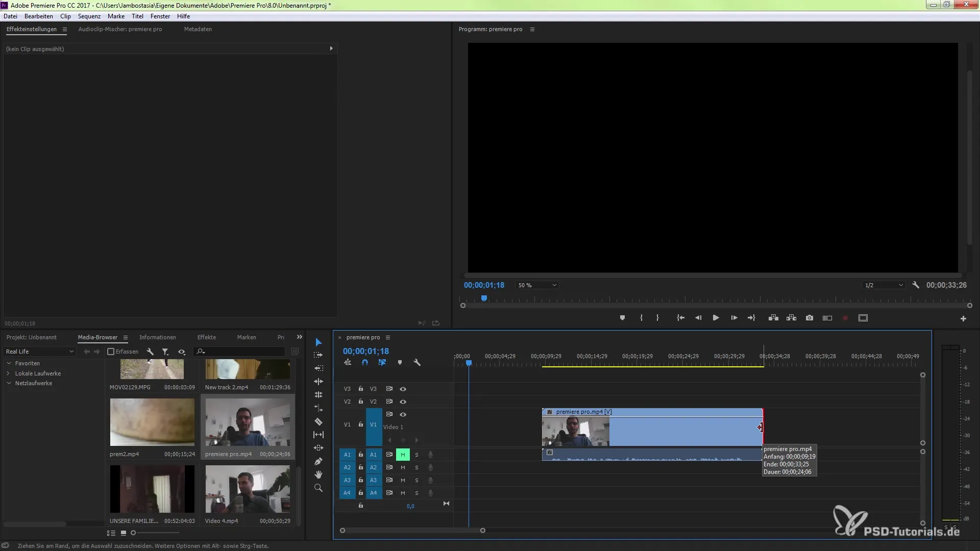
Task: Toggle V3 track output eye
Action: [403, 389]
